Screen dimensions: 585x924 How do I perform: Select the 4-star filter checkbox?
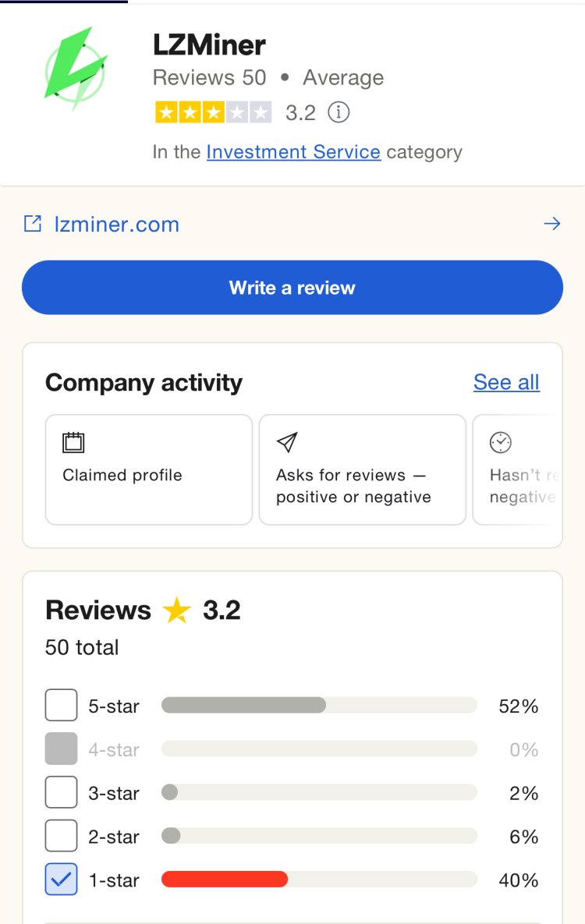pos(61,749)
